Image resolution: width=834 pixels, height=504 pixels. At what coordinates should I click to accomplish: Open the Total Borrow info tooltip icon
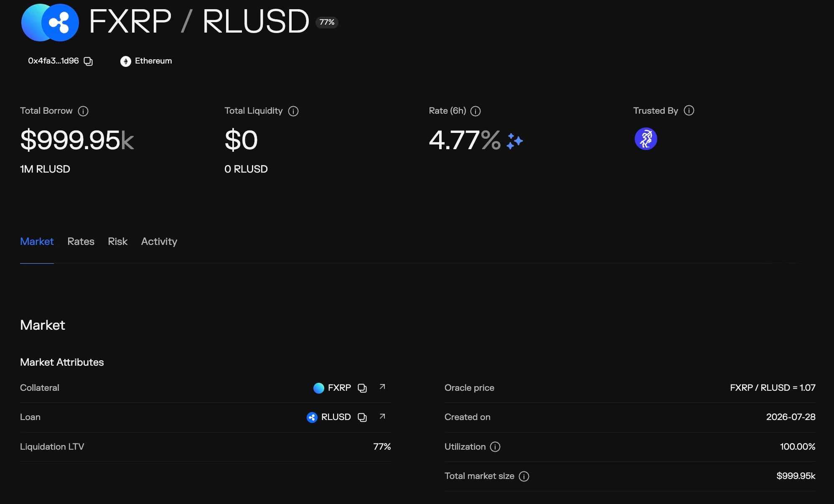click(x=83, y=111)
